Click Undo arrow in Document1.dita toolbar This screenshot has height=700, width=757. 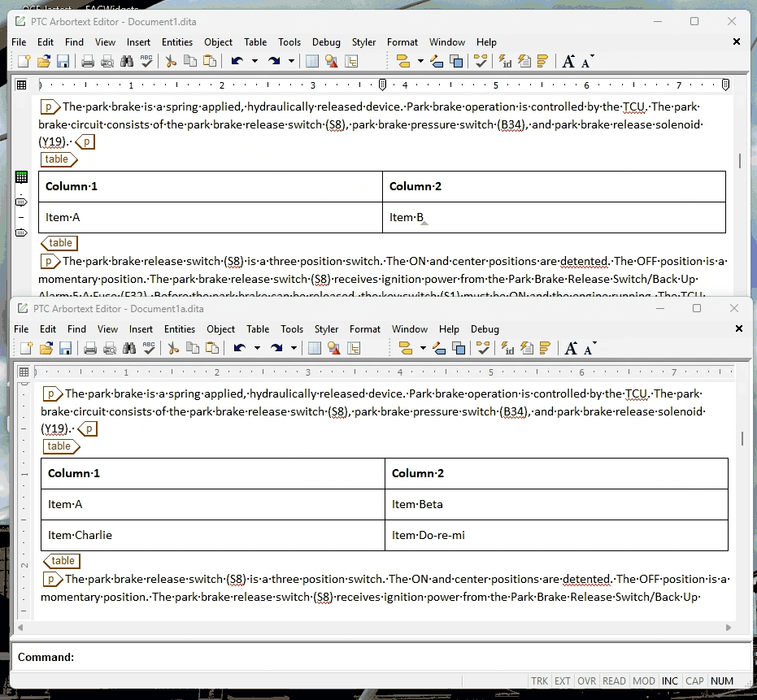[237, 61]
